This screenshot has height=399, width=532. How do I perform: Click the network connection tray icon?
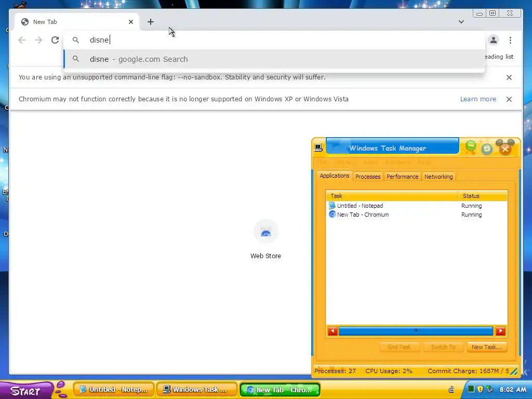(x=489, y=389)
